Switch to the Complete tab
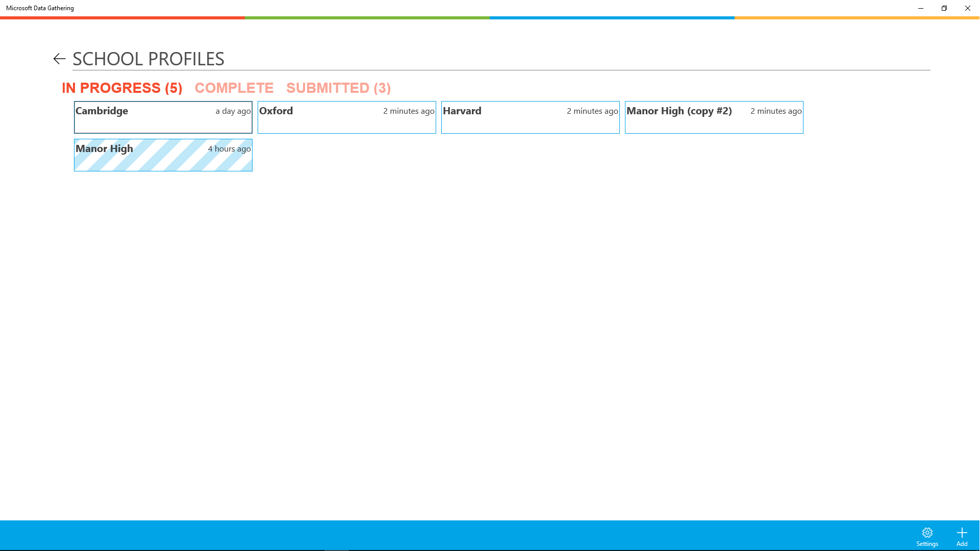 234,88
